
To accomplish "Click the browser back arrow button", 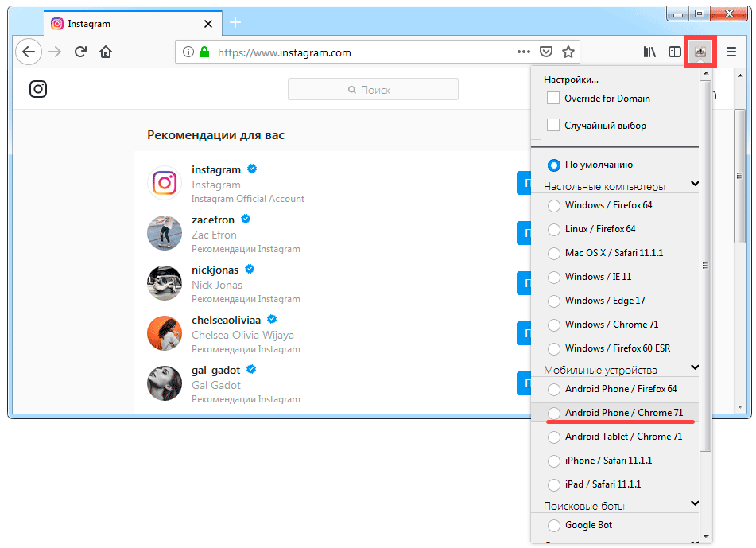I will [x=29, y=52].
